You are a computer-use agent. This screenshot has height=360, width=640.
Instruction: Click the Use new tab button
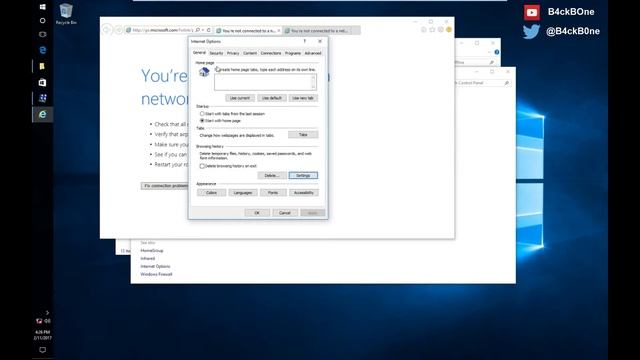(303, 98)
